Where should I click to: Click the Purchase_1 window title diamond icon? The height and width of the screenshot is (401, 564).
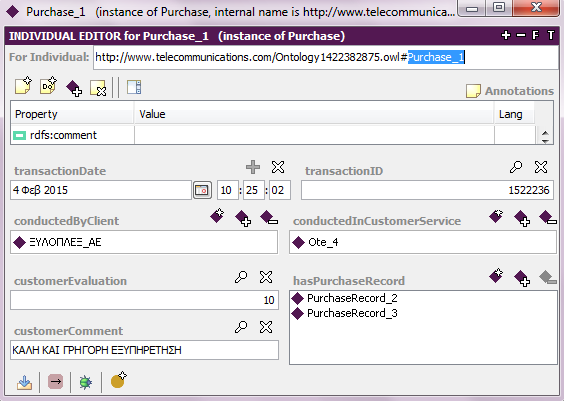[13, 12]
